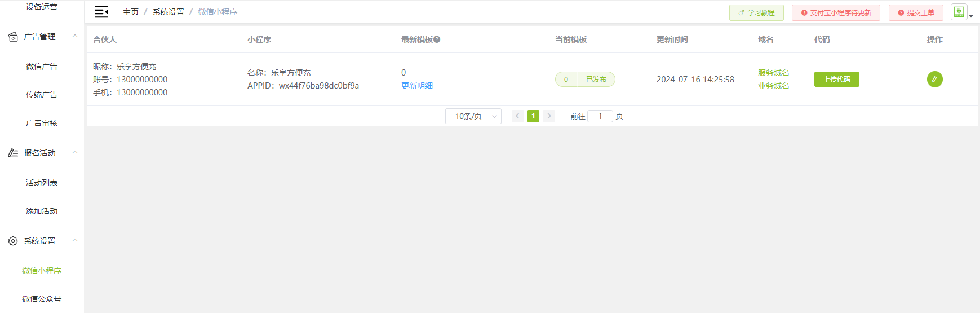Expand the avatar dropdown arrow
980x313 pixels.
pyautogui.click(x=971, y=16)
